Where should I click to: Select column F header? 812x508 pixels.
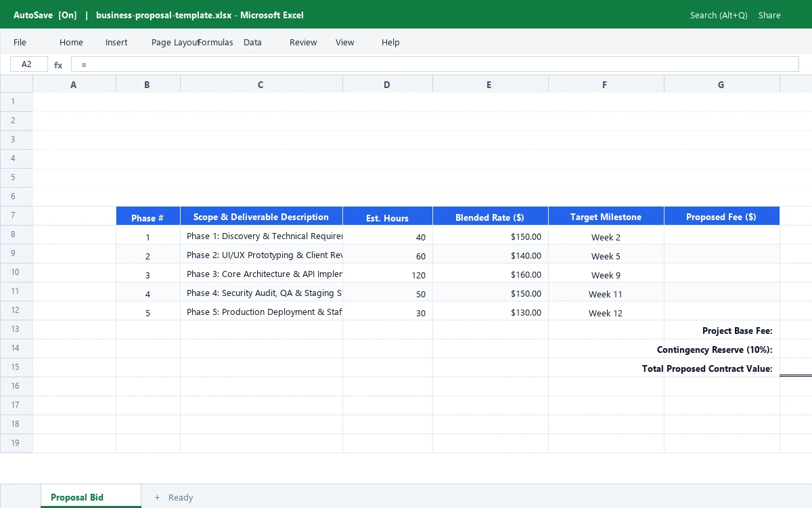[606, 84]
